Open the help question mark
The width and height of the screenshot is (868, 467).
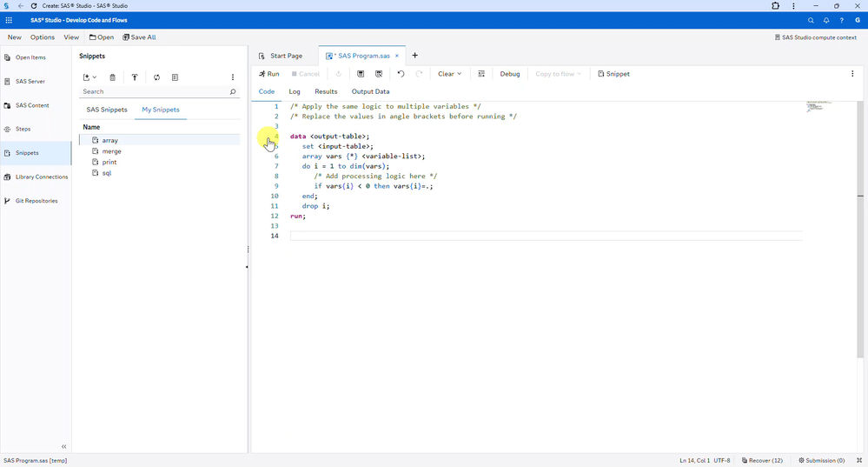point(842,21)
